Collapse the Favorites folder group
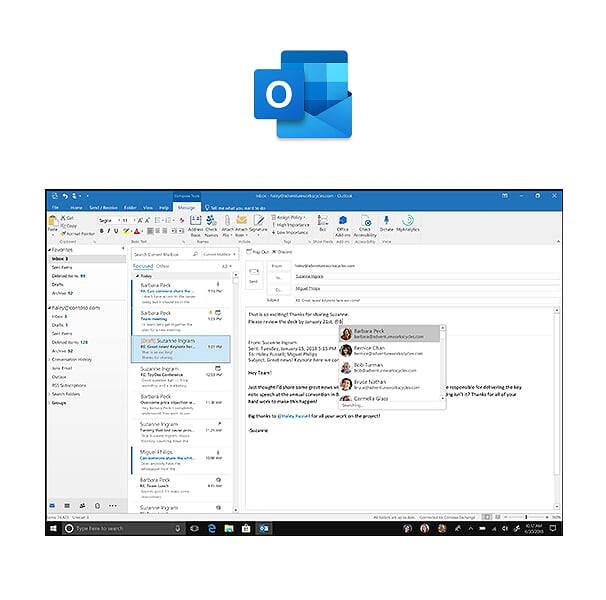 click(49, 250)
